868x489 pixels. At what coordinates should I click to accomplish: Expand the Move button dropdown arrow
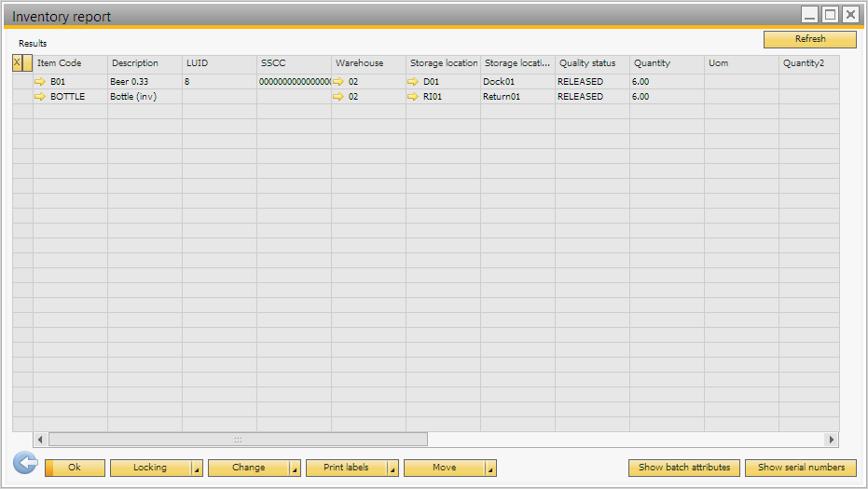490,469
